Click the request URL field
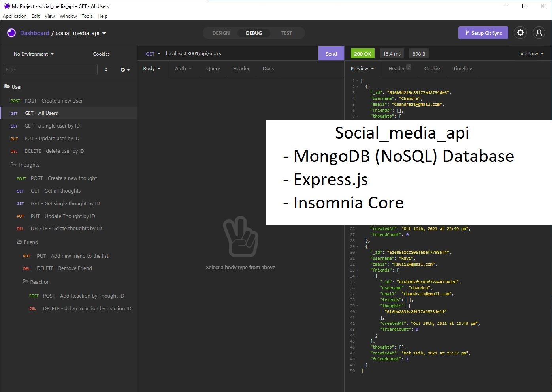The image size is (552, 392). click(x=241, y=54)
